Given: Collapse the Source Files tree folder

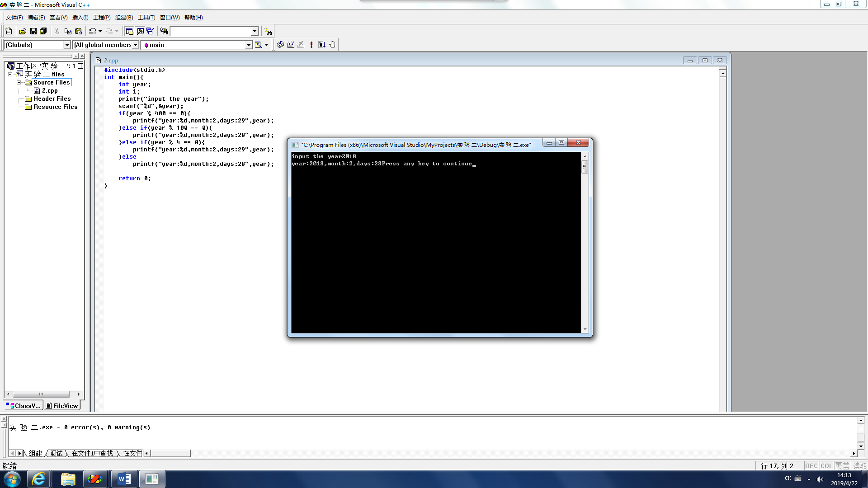Looking at the screenshot, I should [19, 83].
